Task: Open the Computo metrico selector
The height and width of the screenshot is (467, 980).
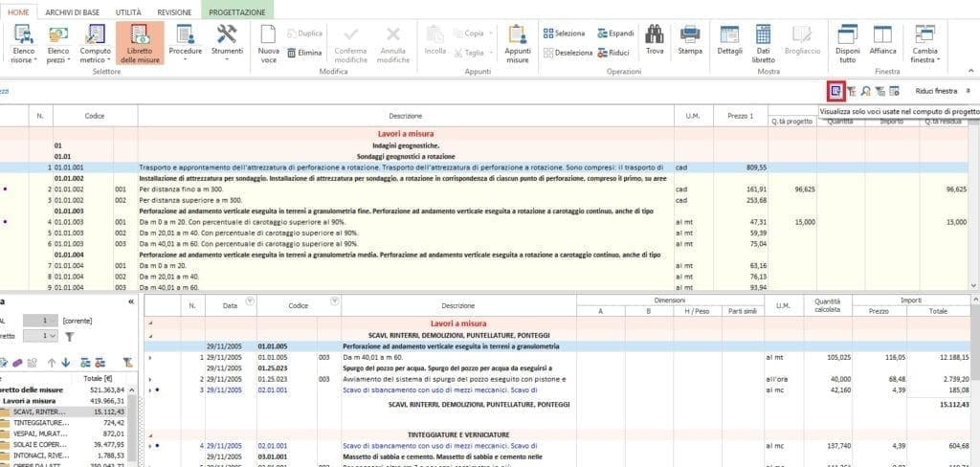Action: pyautogui.click(x=95, y=43)
